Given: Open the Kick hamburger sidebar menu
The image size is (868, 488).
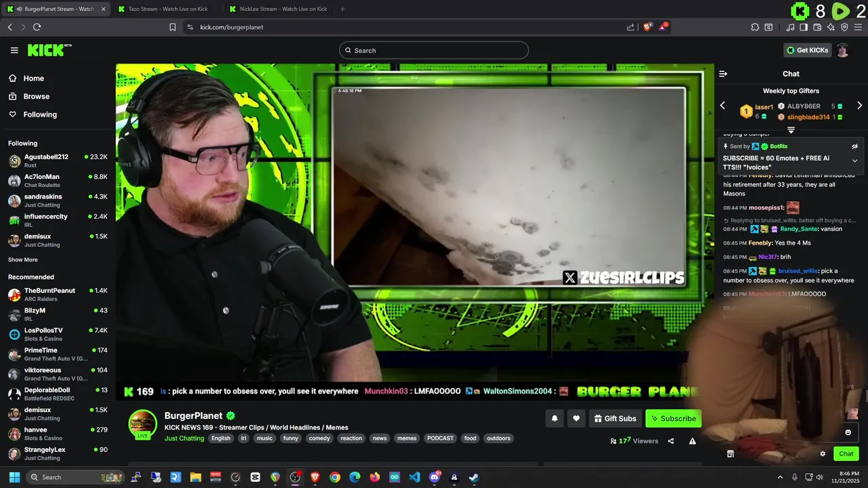Looking at the screenshot, I should click(x=14, y=50).
